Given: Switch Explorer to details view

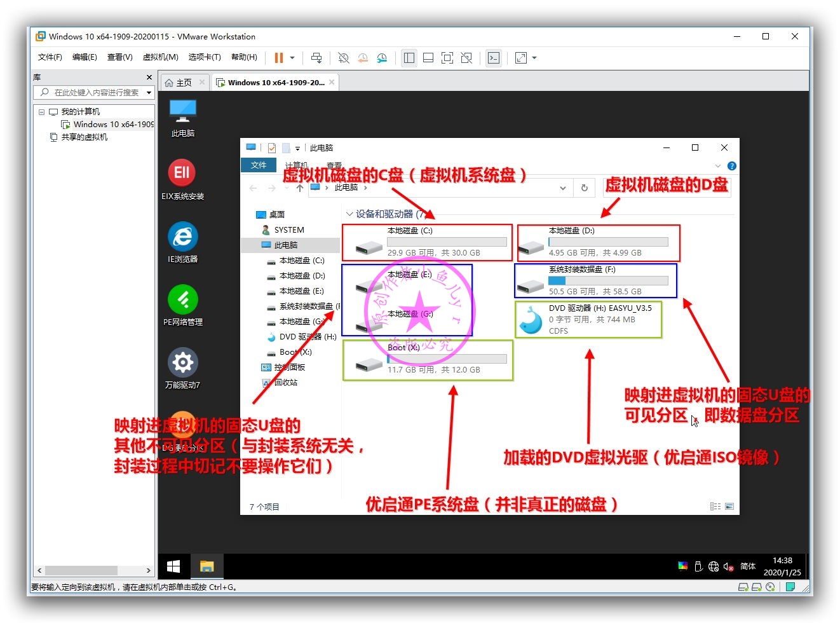Looking at the screenshot, I should click(x=715, y=507).
